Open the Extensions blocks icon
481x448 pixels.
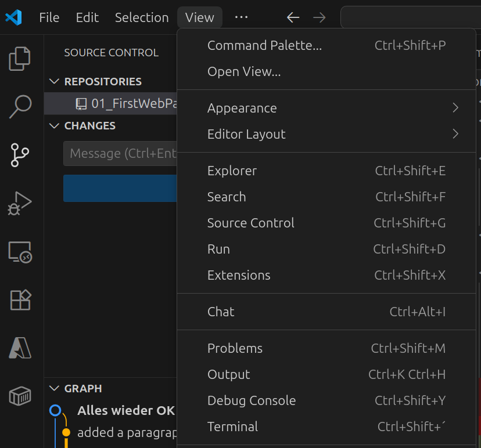20,300
